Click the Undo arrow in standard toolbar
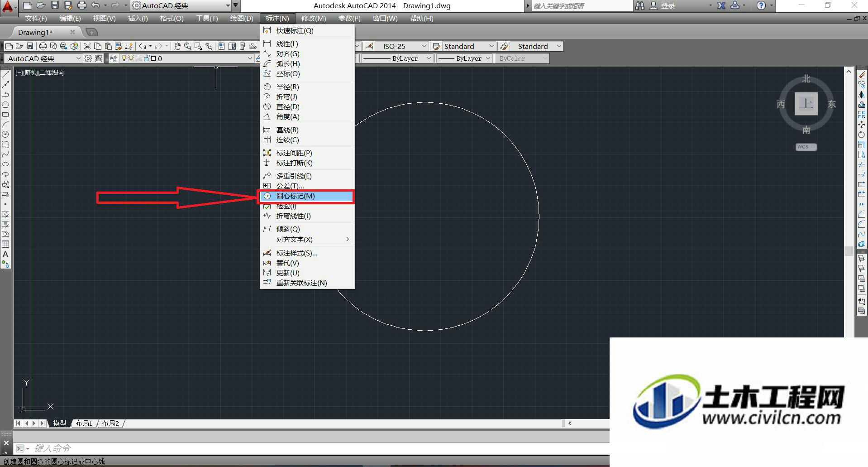868x467 pixels. click(x=142, y=46)
